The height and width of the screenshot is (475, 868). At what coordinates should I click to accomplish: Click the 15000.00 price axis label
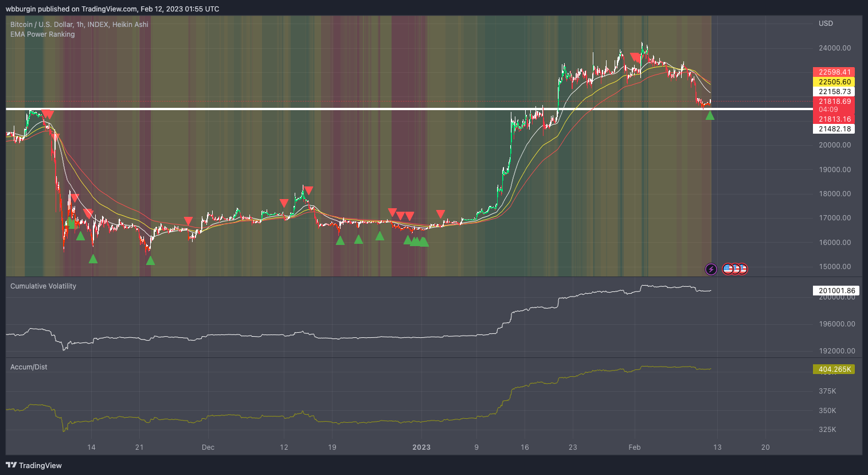click(835, 267)
